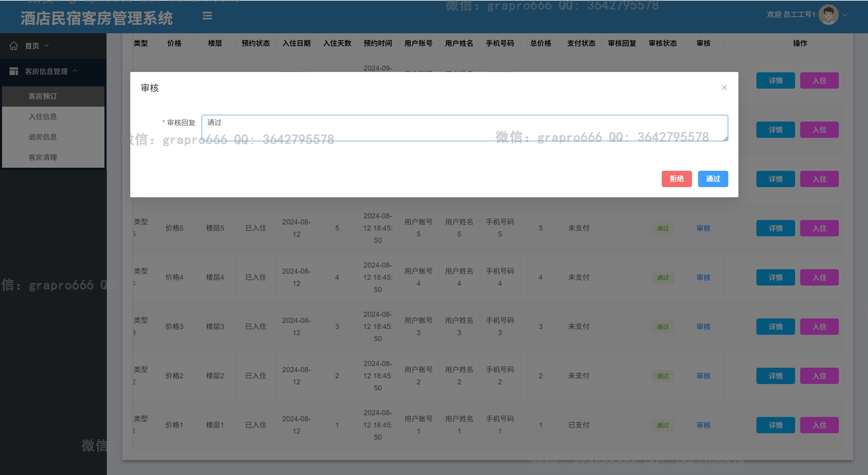The height and width of the screenshot is (475, 868).
Task: Click into the 审核回复 text area
Action: (464, 128)
